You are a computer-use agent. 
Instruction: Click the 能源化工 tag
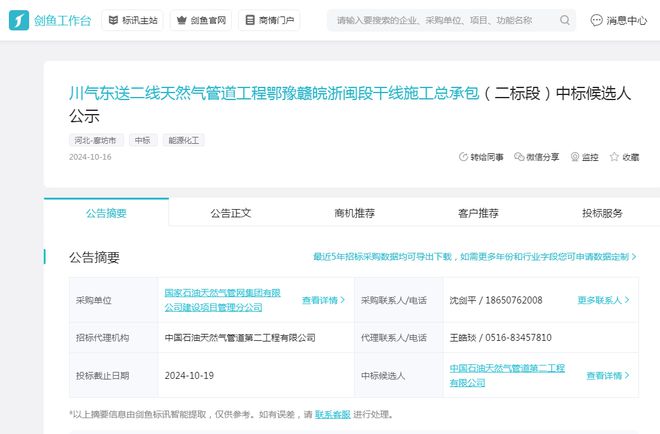click(184, 140)
